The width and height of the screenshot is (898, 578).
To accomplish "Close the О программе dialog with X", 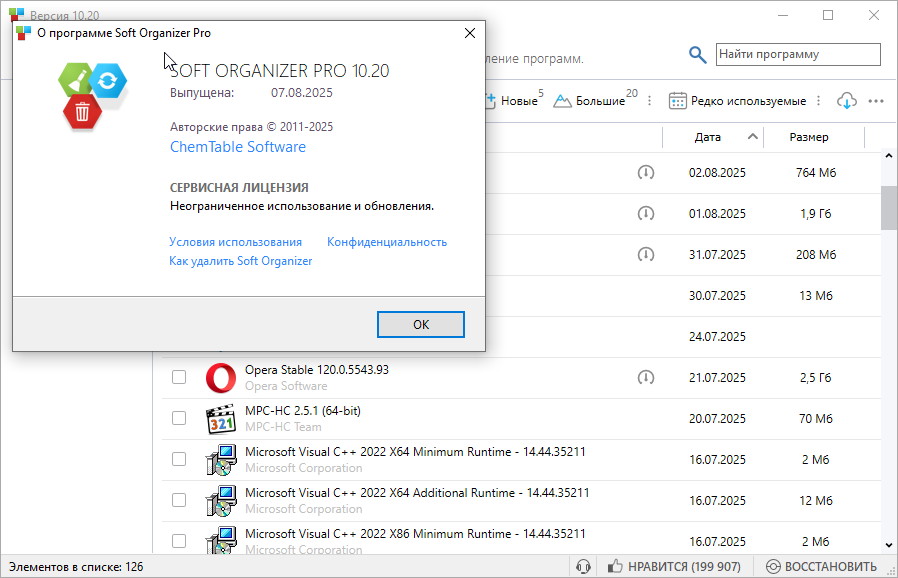I will [x=470, y=33].
